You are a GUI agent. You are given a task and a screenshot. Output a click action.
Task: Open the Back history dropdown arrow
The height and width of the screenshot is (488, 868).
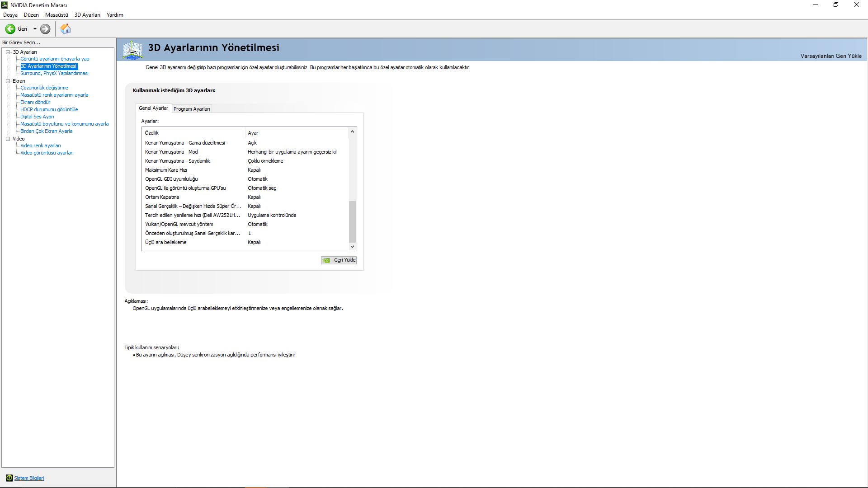(x=35, y=29)
